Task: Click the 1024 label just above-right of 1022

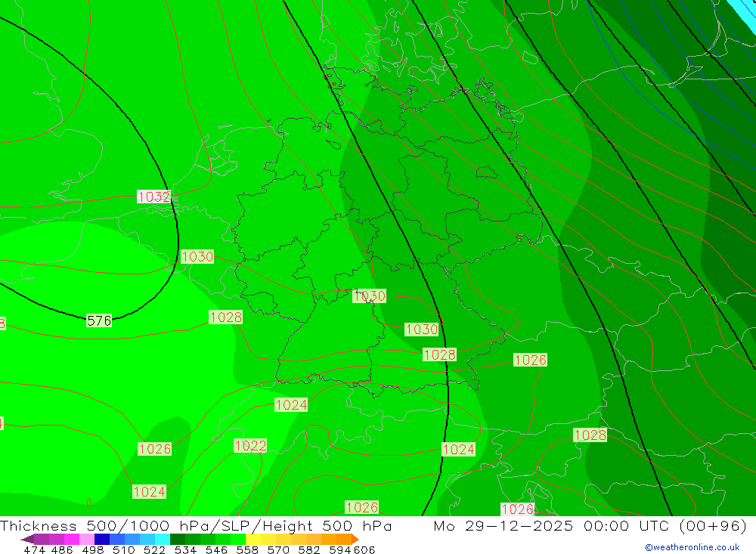Action: tap(291, 405)
